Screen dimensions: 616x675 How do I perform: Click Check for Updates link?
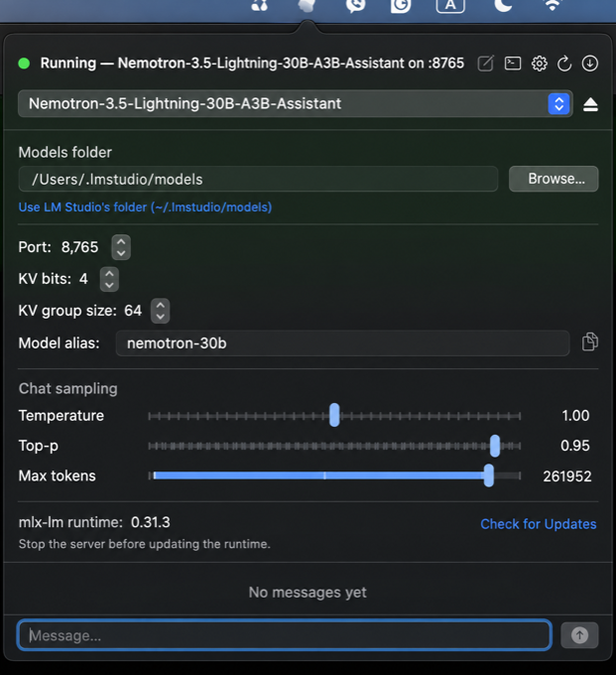pos(539,524)
